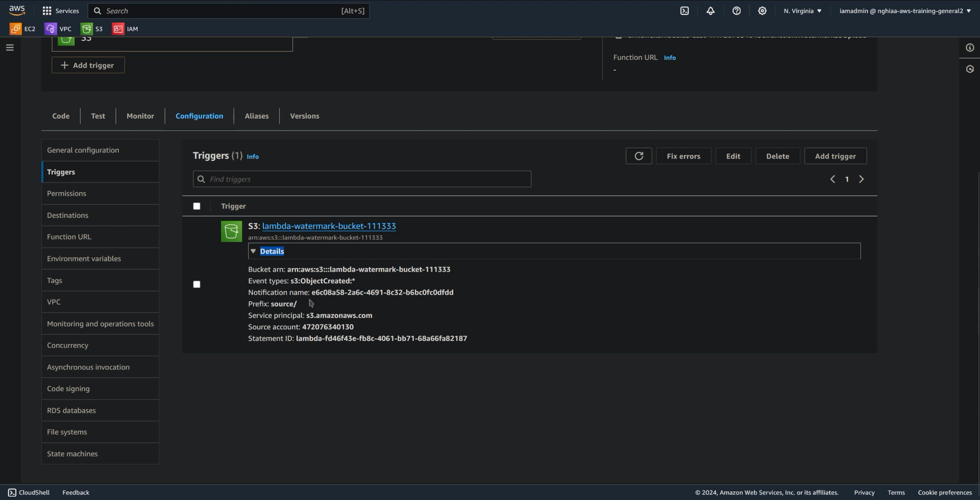Click the refresh triggers button
980x500 pixels.
pyautogui.click(x=638, y=156)
